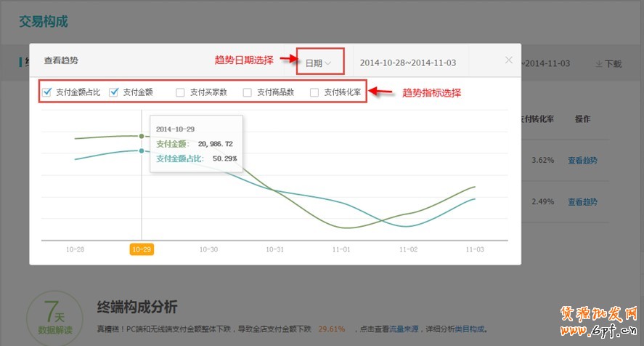Click the 2014-10-28~2014-11-03 date range field

click(x=407, y=63)
